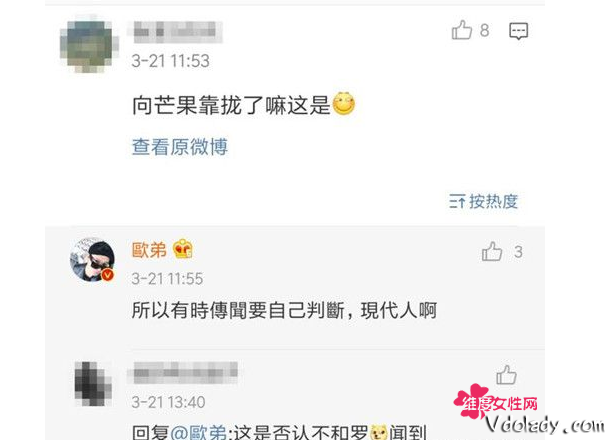Screen dimensions: 612x440
Task: Like the top comment with 8 likes
Action: (x=462, y=30)
